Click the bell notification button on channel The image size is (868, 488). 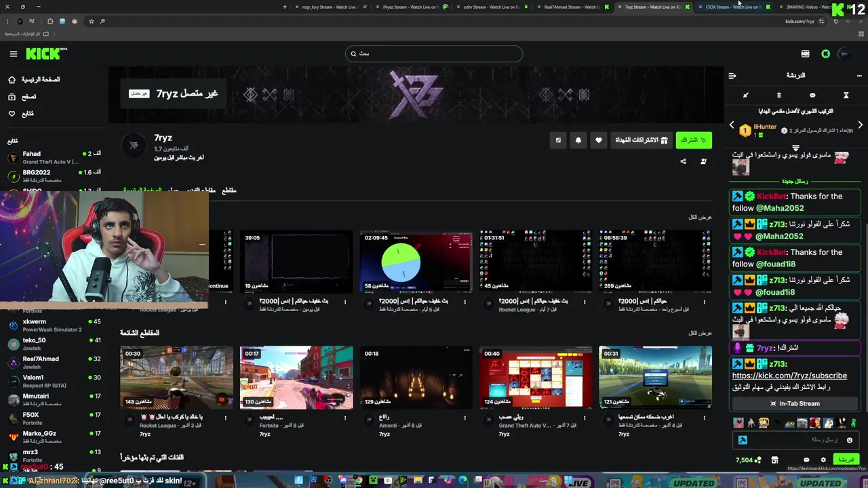point(578,140)
